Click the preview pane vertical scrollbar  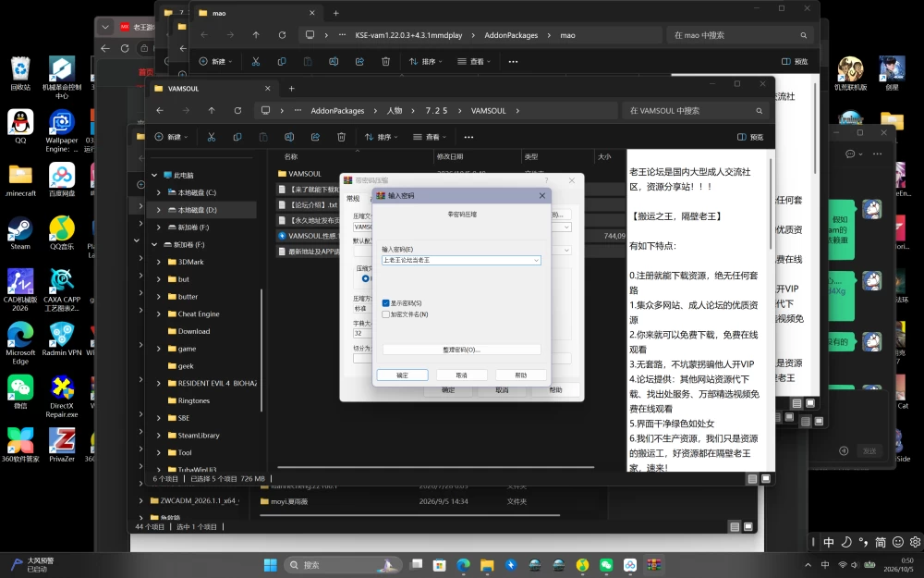point(771,203)
